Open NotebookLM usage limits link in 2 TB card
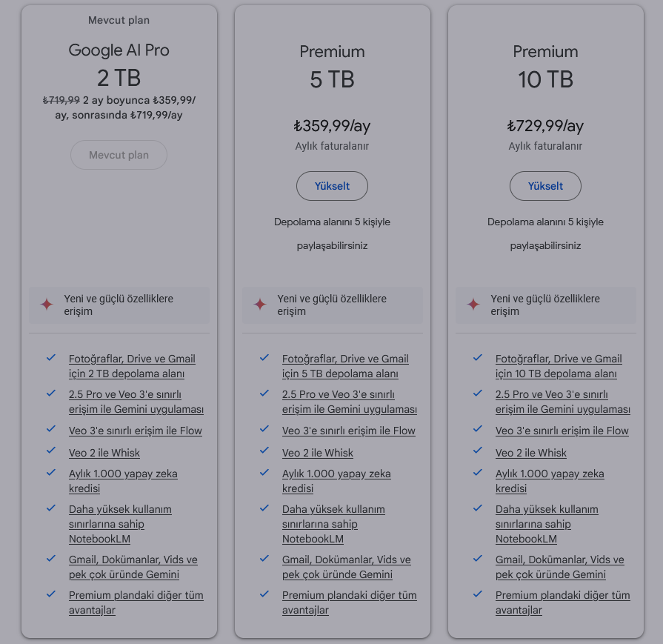Screen dimensions: 663x644 [120, 524]
